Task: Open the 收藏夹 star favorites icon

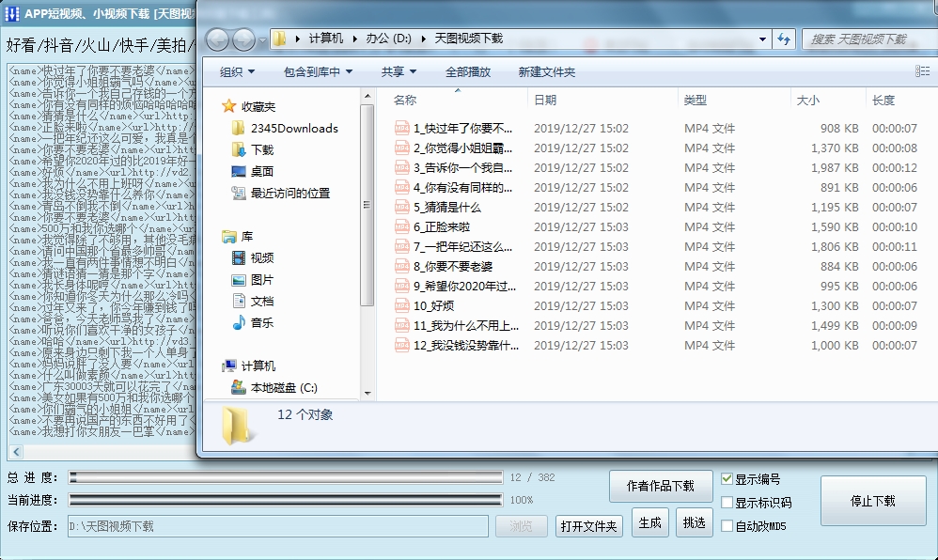Action: pyautogui.click(x=228, y=106)
